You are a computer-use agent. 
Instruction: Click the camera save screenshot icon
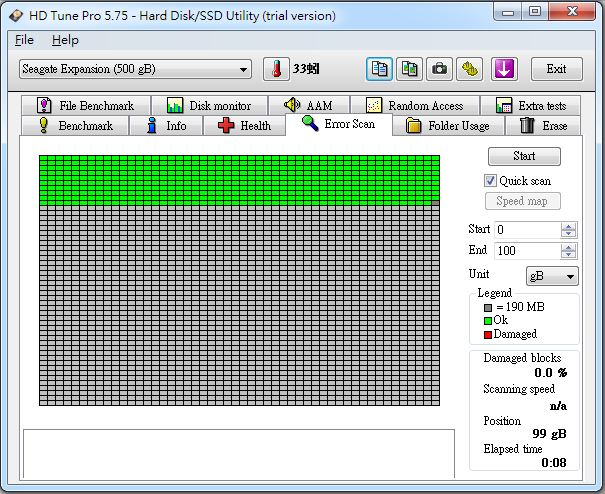coord(439,69)
